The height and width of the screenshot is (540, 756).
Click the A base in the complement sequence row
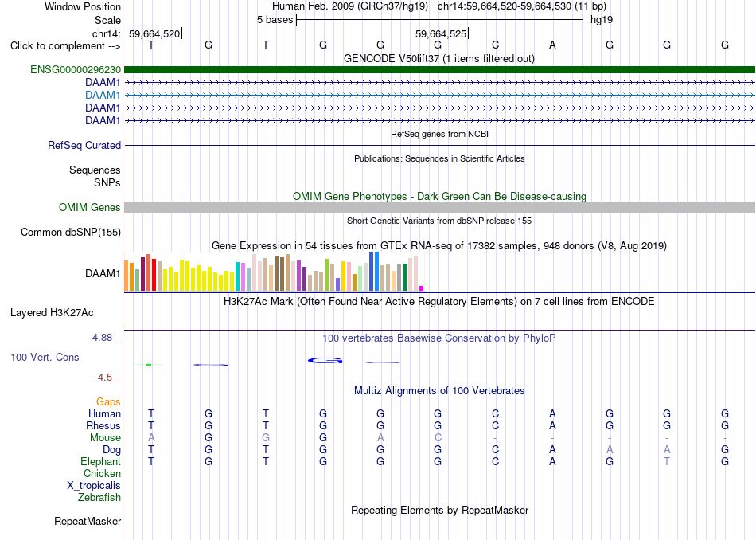pos(552,45)
